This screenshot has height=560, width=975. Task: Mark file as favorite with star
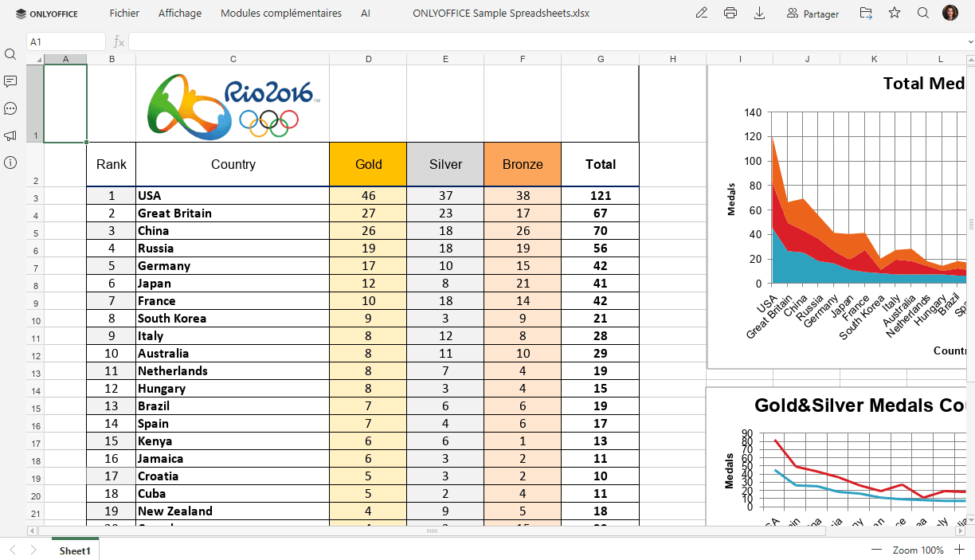point(895,13)
